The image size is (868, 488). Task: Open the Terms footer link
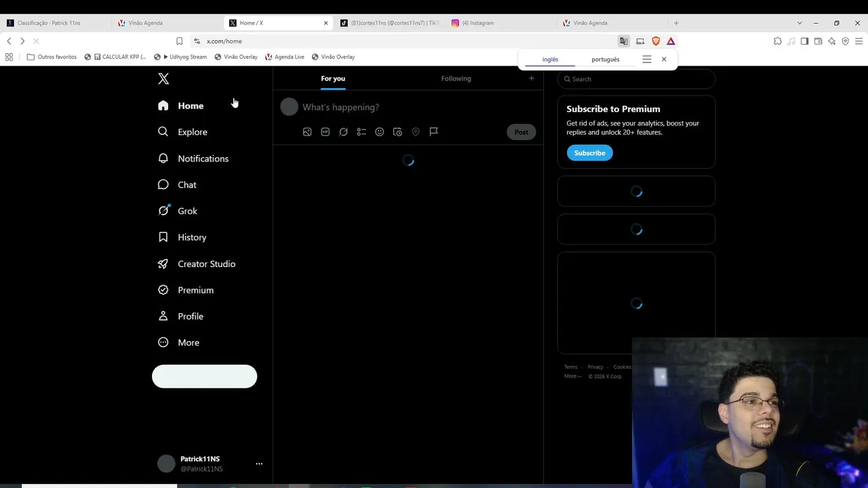pyautogui.click(x=571, y=367)
